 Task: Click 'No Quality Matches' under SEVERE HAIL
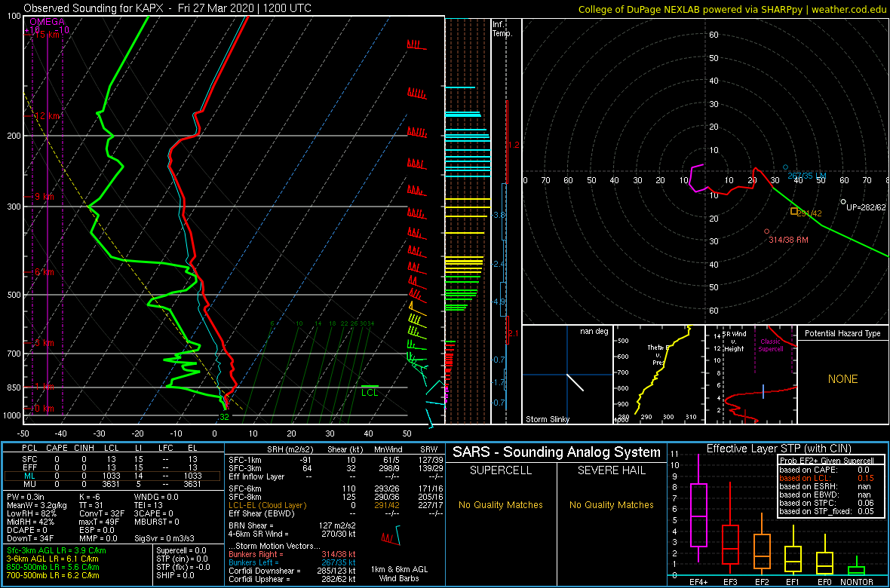612,504
